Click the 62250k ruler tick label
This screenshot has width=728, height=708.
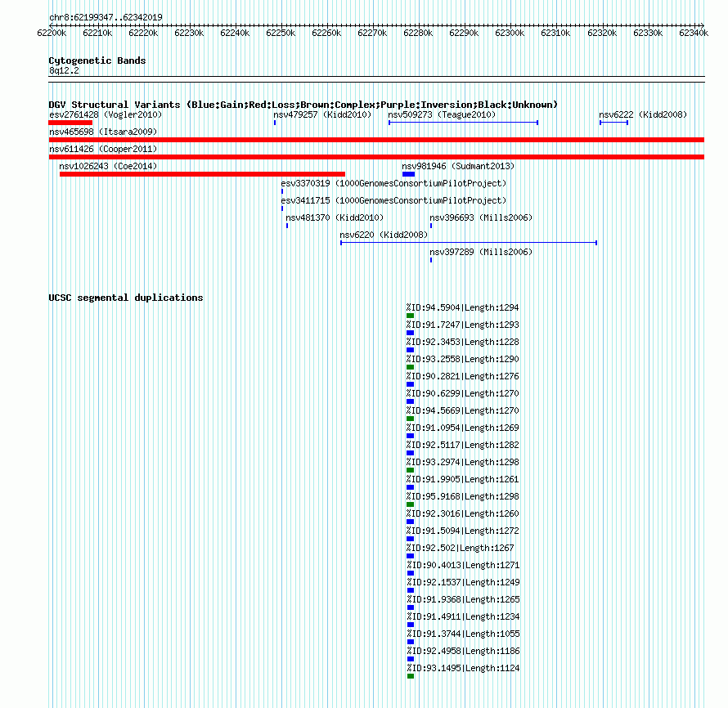[x=281, y=33]
